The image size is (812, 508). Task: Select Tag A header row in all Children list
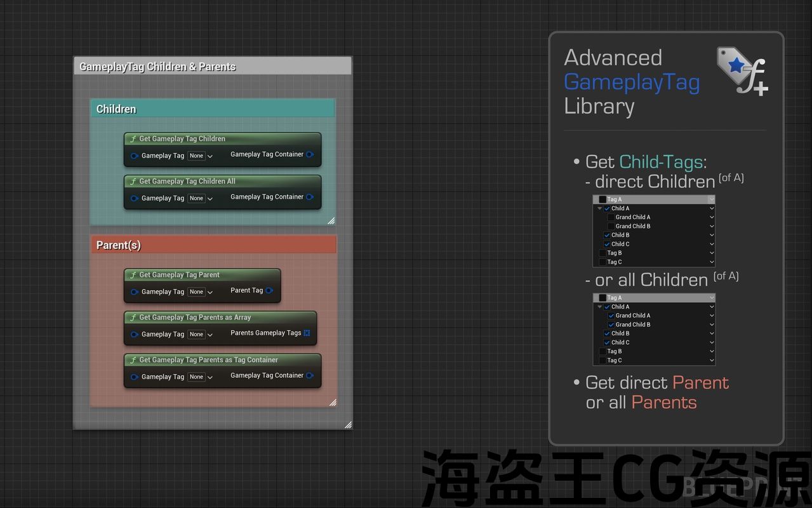[x=654, y=298]
